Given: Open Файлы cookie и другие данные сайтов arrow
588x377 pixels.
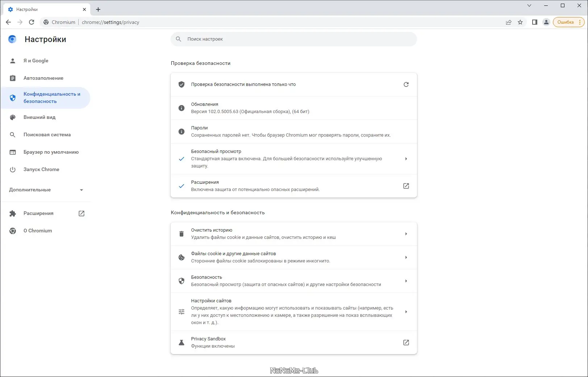Looking at the screenshot, I should (406, 257).
